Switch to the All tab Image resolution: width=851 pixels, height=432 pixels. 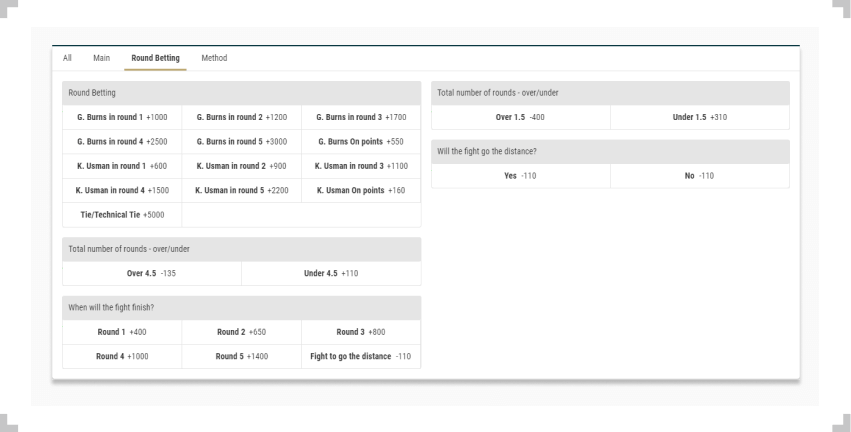coord(67,58)
